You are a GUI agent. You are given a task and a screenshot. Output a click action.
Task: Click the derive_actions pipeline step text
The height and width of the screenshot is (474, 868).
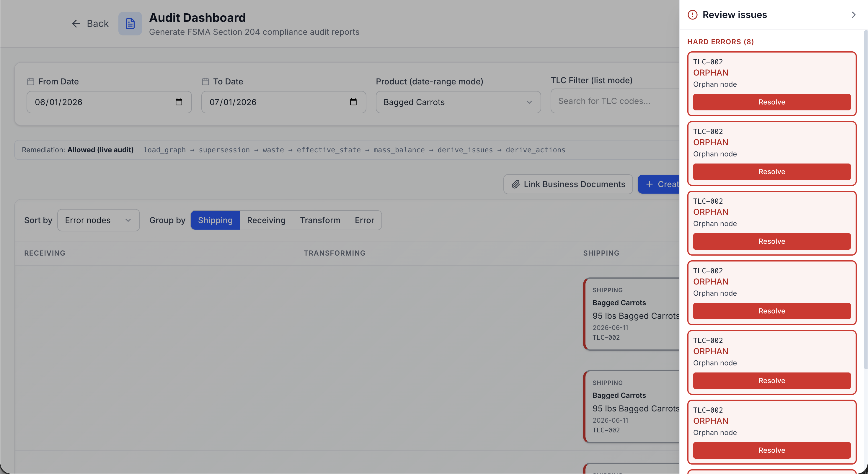tap(536, 150)
